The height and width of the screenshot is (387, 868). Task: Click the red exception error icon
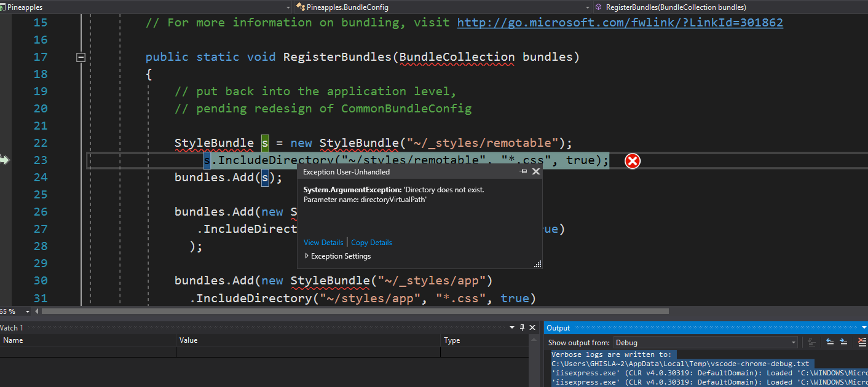[632, 161]
